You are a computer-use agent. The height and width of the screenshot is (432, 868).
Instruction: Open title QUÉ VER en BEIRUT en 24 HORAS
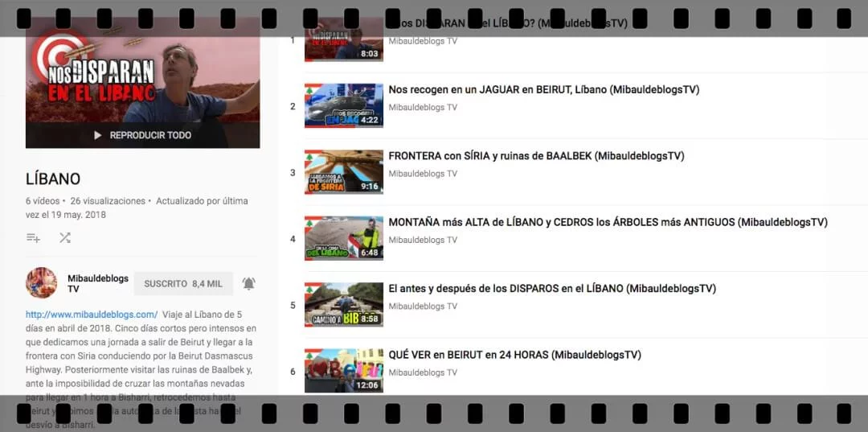515,355
